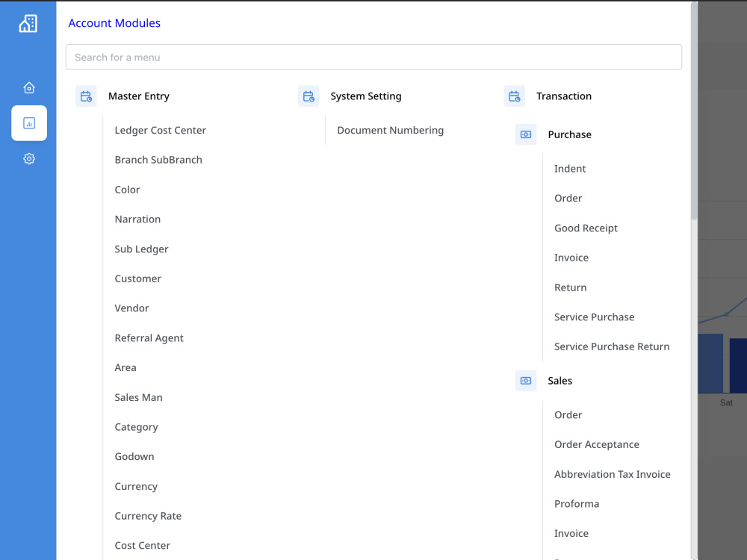Collapse the Master Entry section header
The width and height of the screenshot is (747, 560).
tap(139, 96)
